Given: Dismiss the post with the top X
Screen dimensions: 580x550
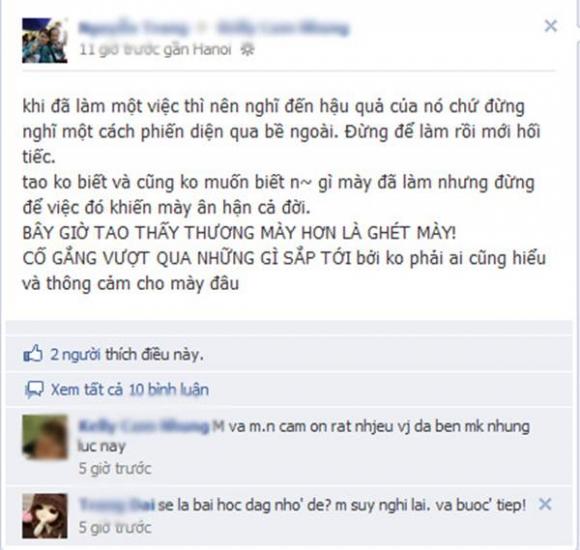Looking at the screenshot, I should pos(551,26).
